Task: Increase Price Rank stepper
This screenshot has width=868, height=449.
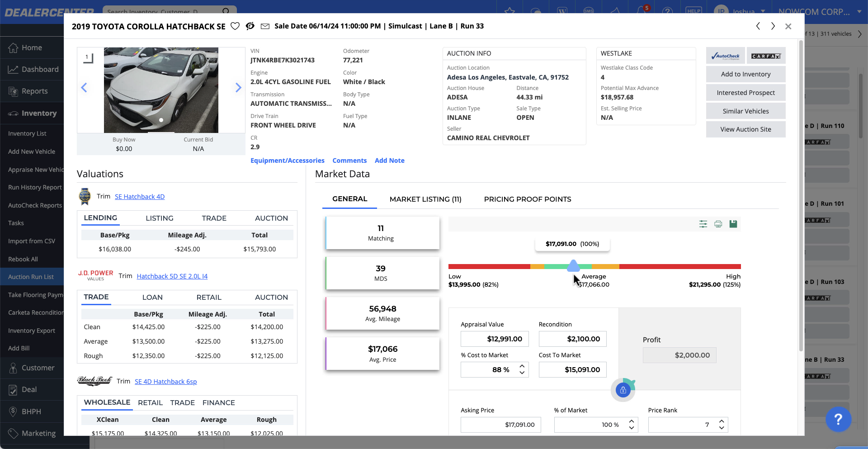Action: click(x=722, y=421)
